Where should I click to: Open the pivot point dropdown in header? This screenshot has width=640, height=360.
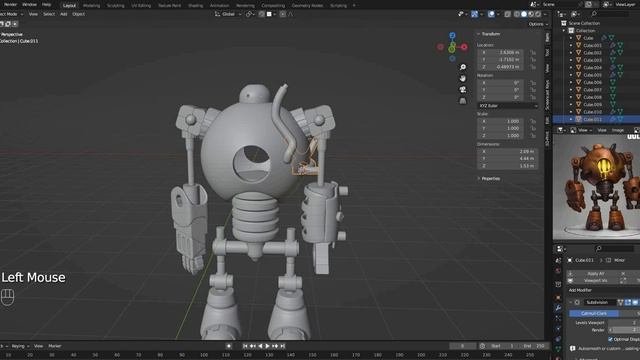point(249,14)
